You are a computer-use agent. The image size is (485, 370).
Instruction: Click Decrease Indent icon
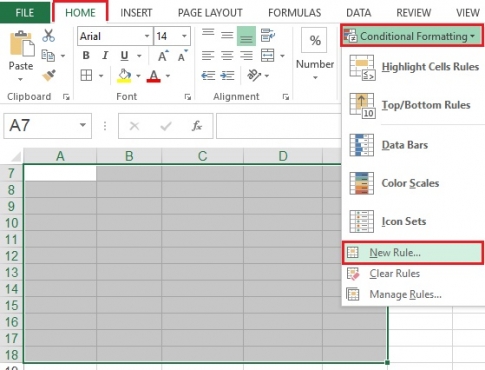click(x=208, y=76)
